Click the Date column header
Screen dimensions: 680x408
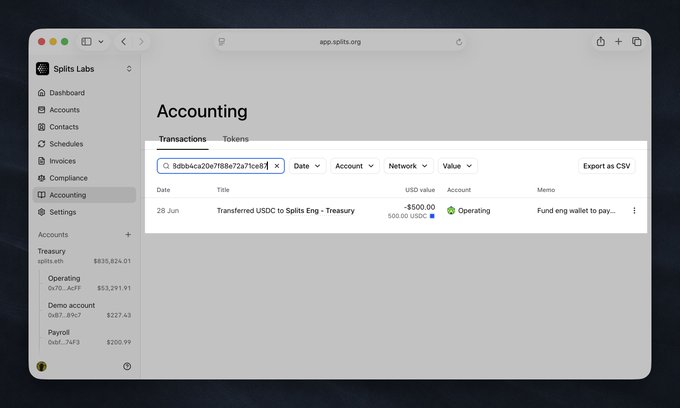pos(163,190)
